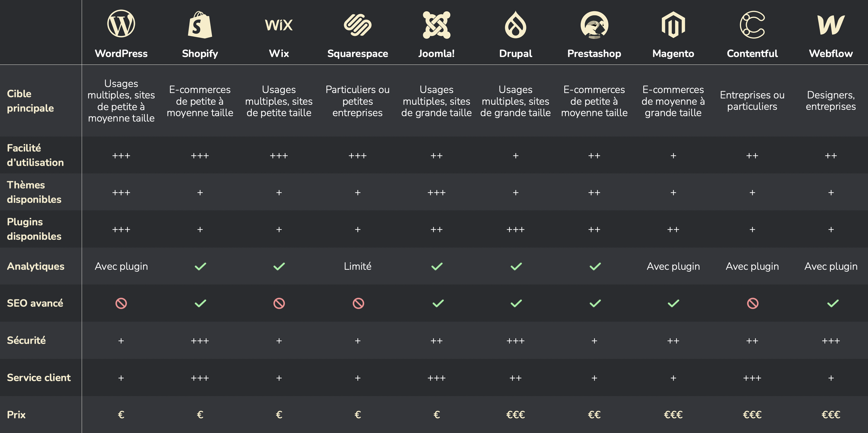Click the WordPress logo icon
The height and width of the screenshot is (433, 868).
121,24
